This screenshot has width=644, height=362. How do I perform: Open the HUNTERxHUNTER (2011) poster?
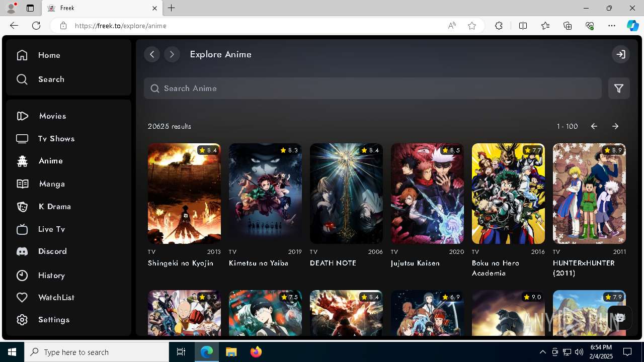click(589, 194)
